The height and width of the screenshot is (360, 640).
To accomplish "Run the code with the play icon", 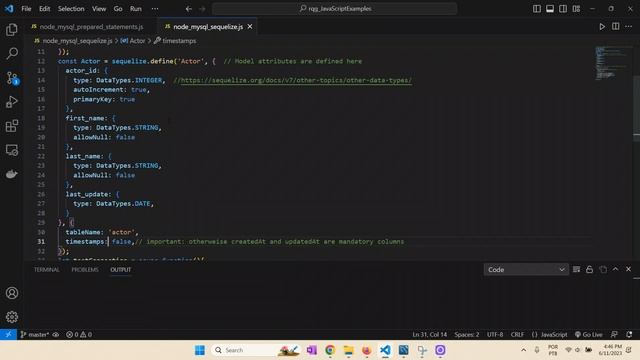I will pos(602,27).
